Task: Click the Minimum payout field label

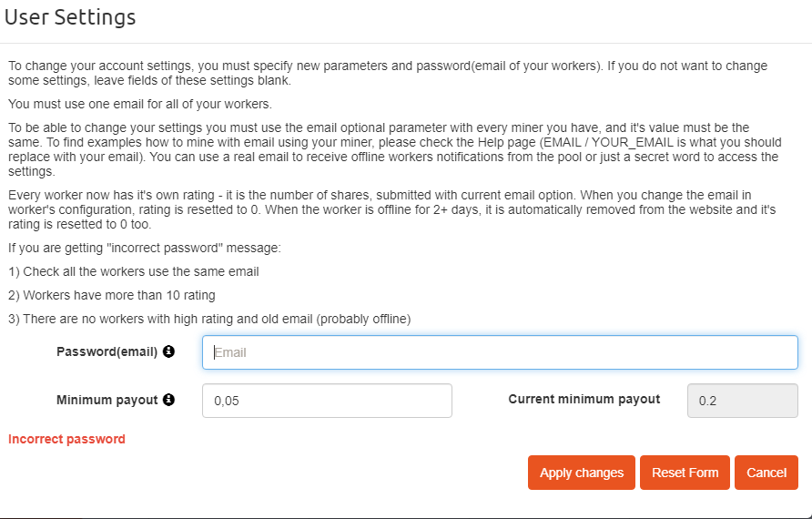Action: [x=107, y=399]
